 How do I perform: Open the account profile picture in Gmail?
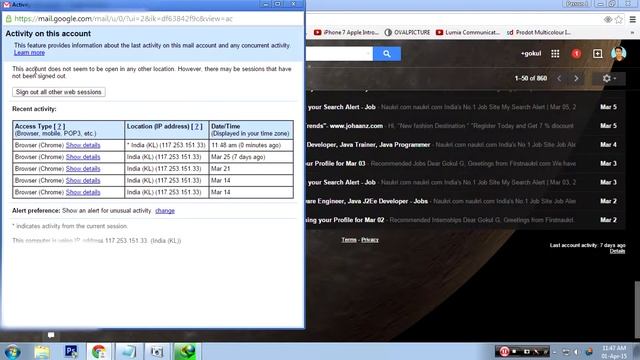point(618,53)
